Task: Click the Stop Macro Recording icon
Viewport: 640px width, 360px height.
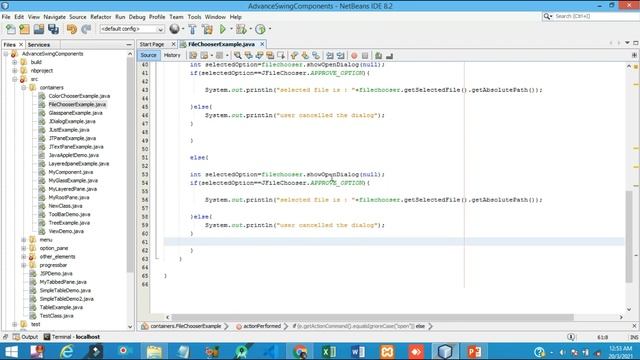Action: 365,56
